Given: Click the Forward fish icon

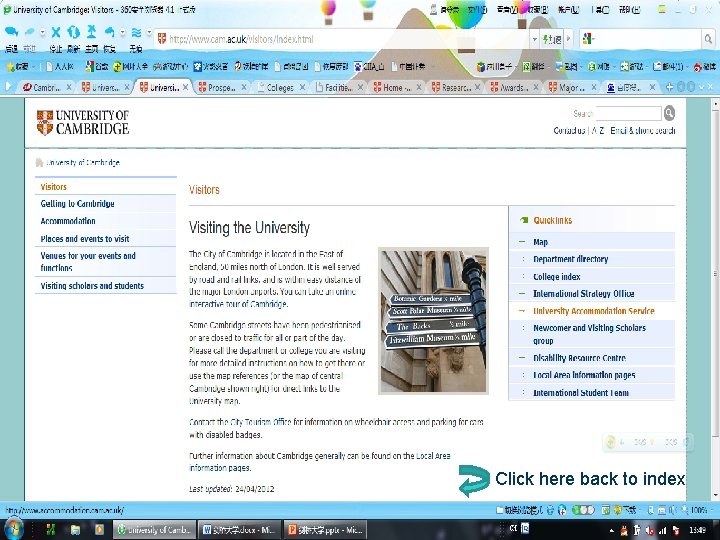Looking at the screenshot, I should coord(29,32).
